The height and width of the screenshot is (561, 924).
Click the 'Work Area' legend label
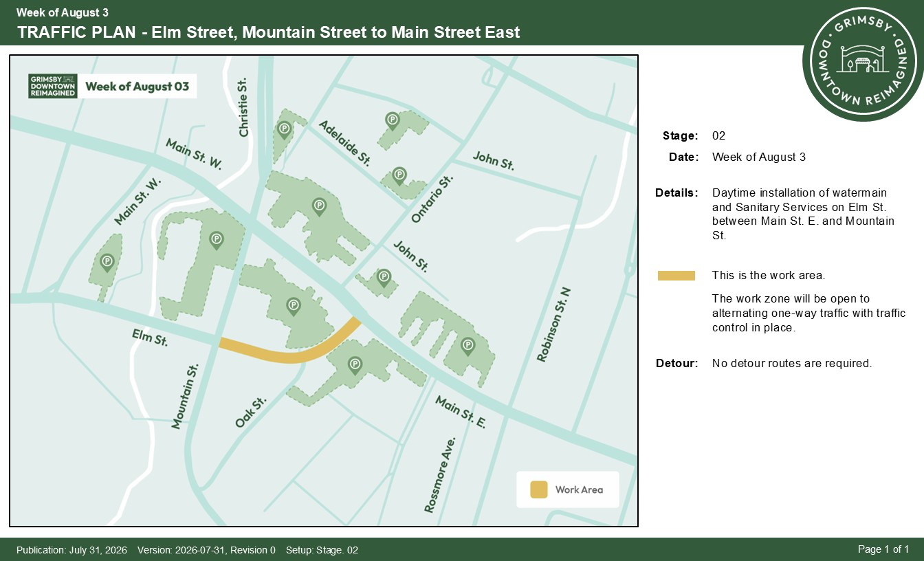tap(579, 489)
